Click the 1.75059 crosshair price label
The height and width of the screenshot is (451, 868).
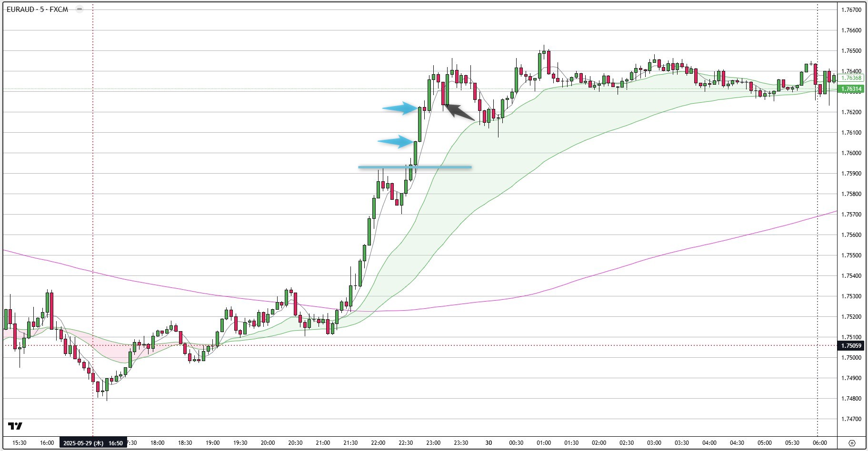pos(851,346)
